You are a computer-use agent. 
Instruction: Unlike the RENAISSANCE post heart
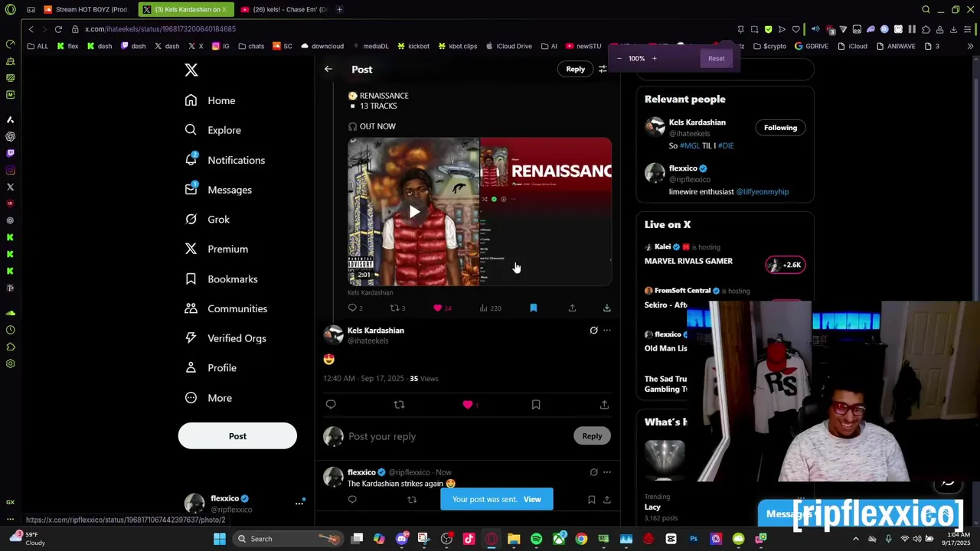tap(438, 308)
